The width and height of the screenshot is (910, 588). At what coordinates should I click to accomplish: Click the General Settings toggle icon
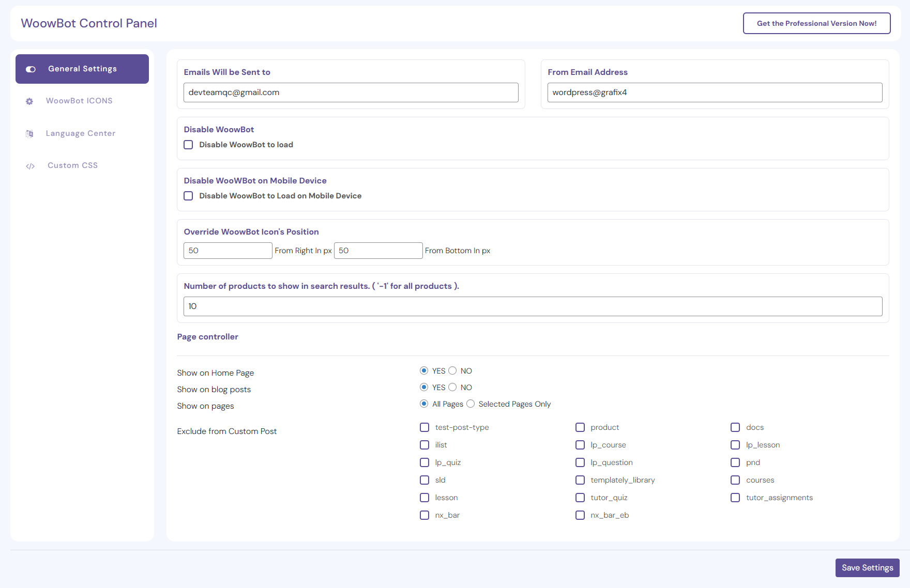[31, 69]
